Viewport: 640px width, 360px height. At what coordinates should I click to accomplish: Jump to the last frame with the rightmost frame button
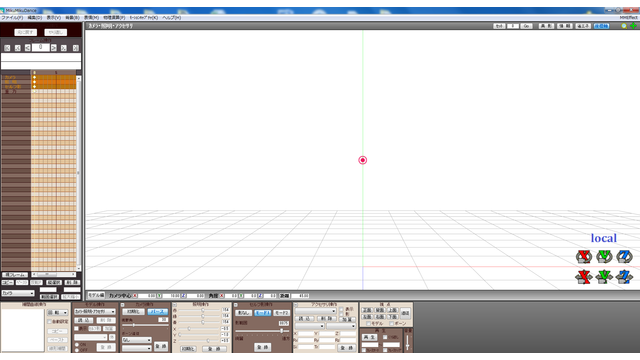[x=76, y=48]
